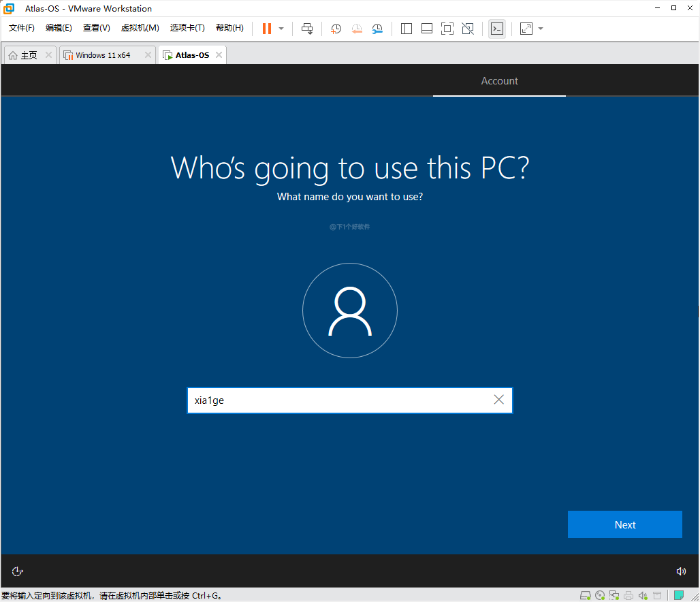Maximize the VMware Workstation window
The height and width of the screenshot is (602, 700).
[673, 8]
